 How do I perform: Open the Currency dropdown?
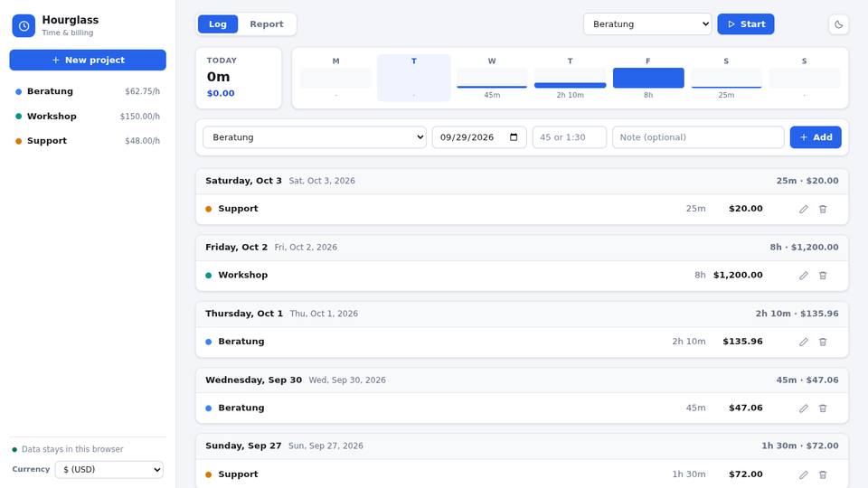109,470
